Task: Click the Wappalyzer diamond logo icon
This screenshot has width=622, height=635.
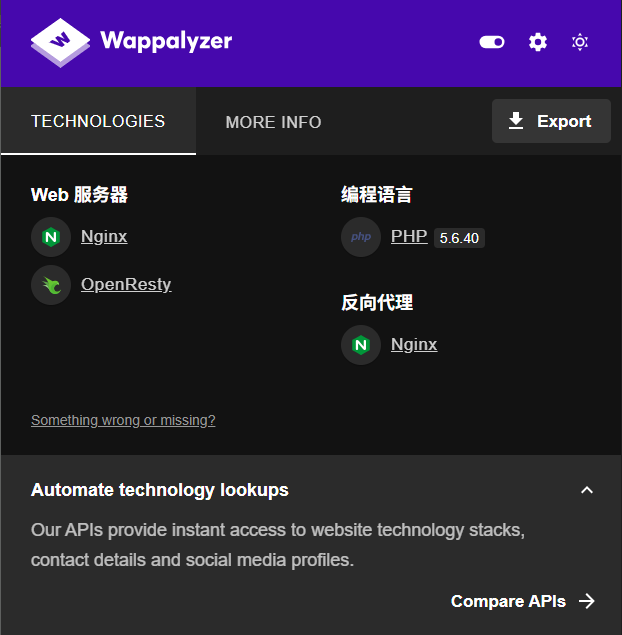Action: tap(60, 43)
